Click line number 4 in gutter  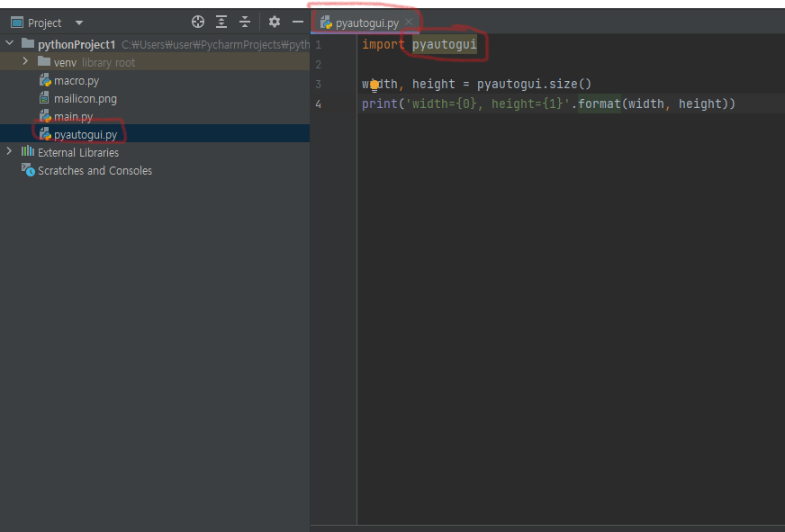coord(319,104)
